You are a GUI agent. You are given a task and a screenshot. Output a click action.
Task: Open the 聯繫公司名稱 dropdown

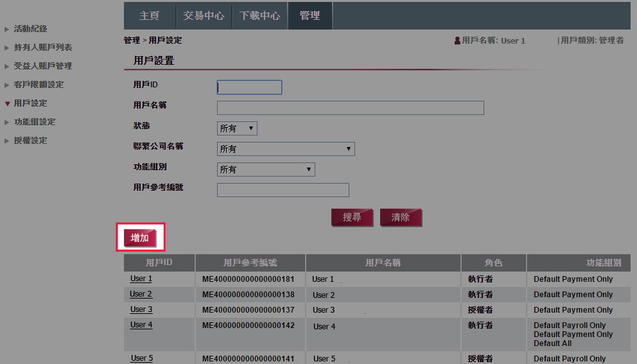click(286, 149)
